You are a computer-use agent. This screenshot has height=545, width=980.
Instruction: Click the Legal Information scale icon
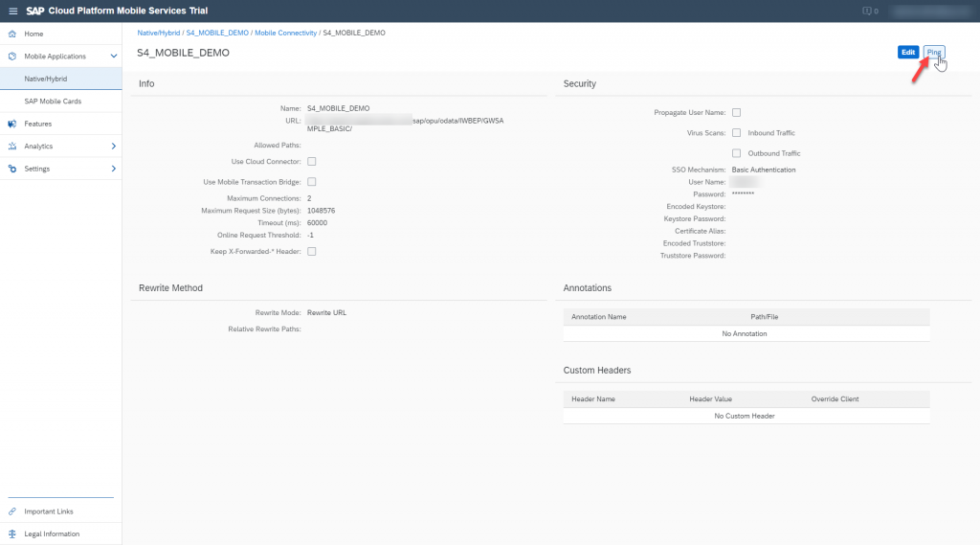click(11, 534)
